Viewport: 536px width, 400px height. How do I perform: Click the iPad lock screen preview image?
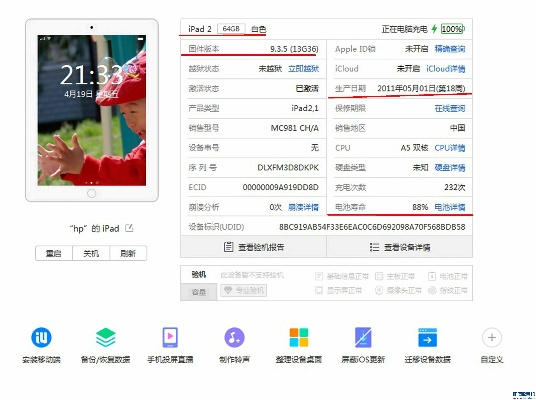pyautogui.click(x=92, y=110)
